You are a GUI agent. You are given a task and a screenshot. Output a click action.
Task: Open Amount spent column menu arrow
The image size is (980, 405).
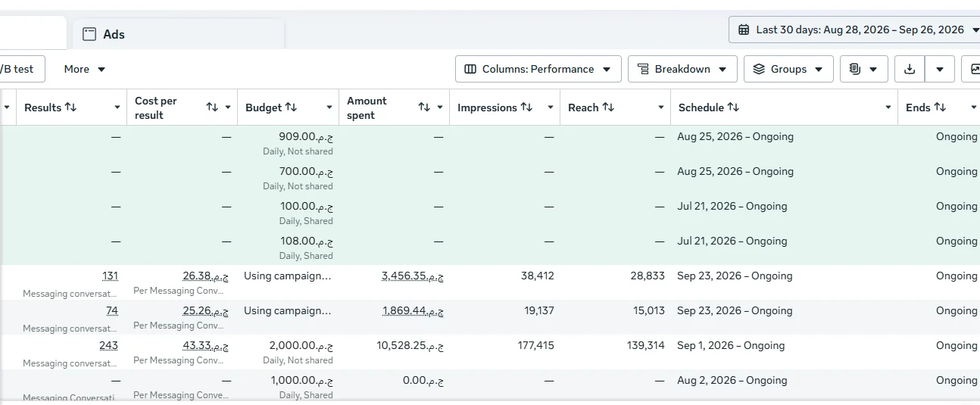click(439, 107)
